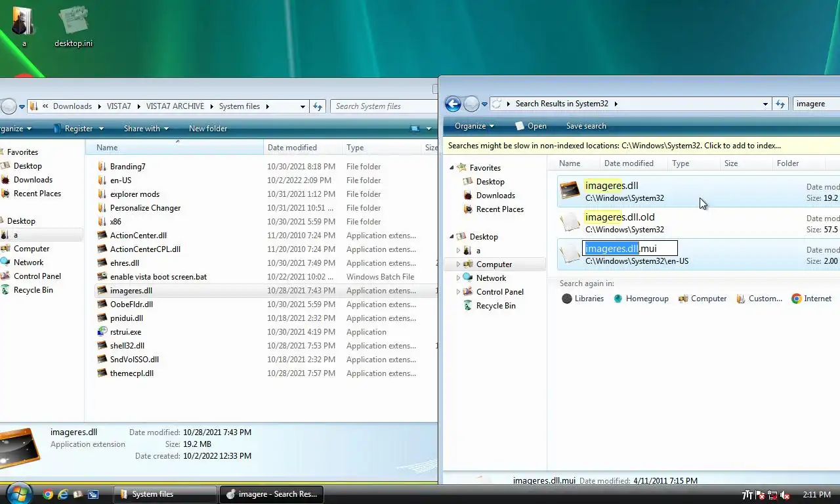Refresh the System files window address bar

(318, 106)
